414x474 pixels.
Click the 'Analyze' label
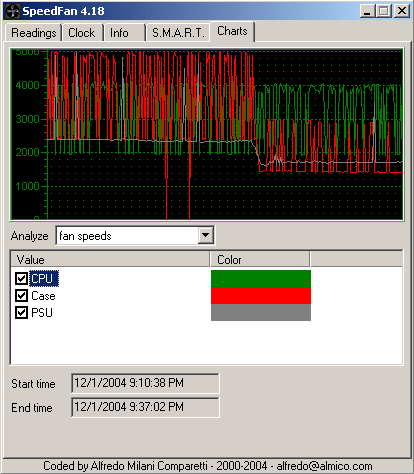[30, 236]
